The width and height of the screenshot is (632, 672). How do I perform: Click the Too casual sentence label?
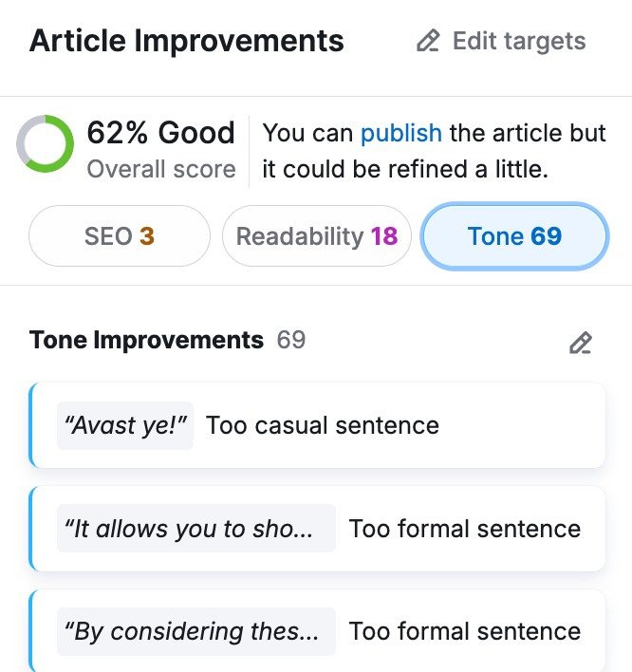323,425
